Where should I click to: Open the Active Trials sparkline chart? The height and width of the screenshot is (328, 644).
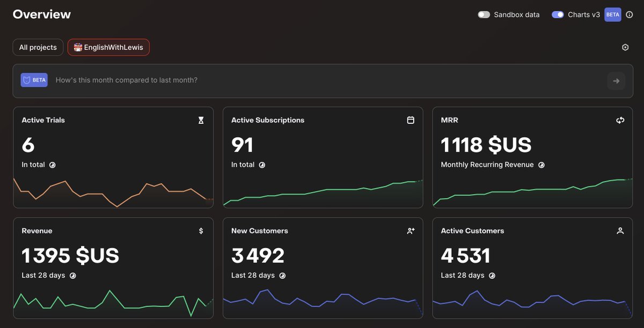113,192
